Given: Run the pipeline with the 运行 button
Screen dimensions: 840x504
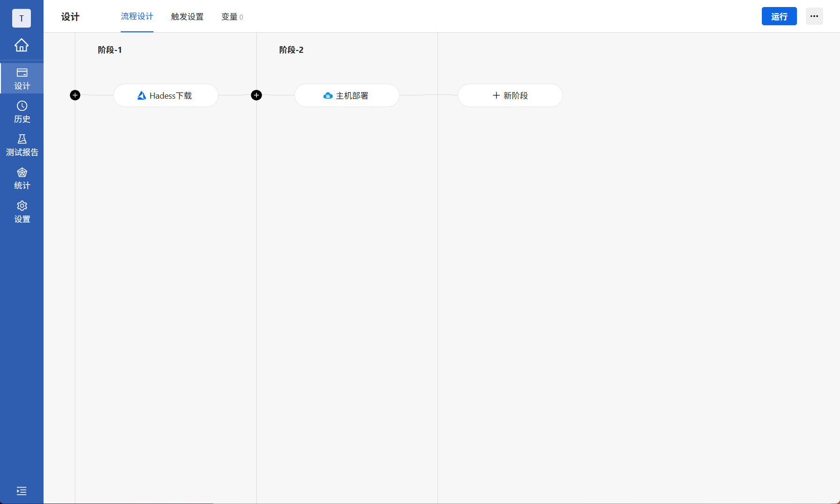Looking at the screenshot, I should [779, 16].
